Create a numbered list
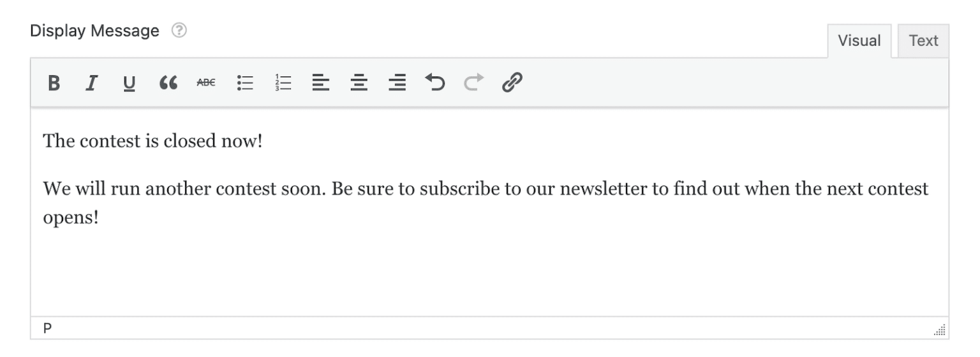 point(283,83)
